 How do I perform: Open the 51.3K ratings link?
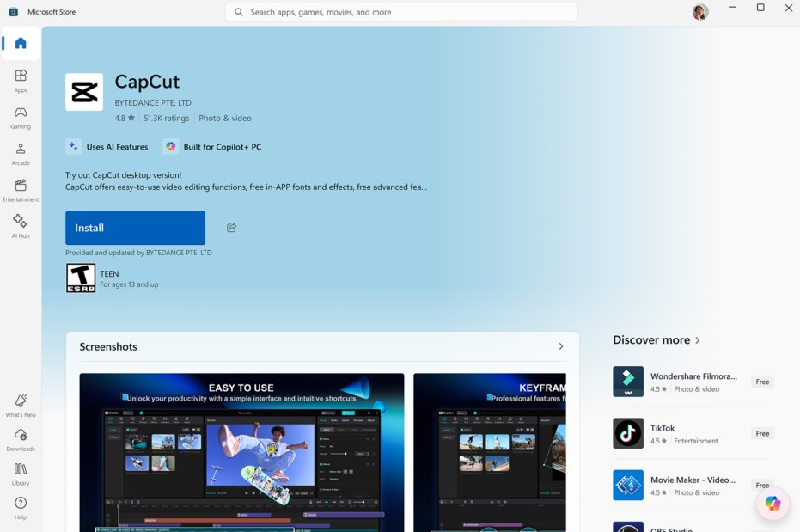[167, 118]
